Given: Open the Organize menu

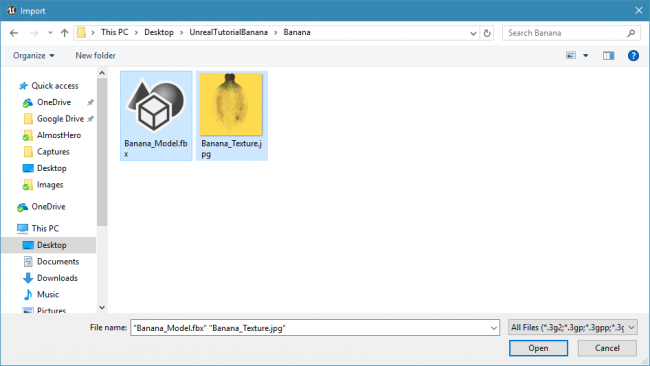Looking at the screenshot, I should pyautogui.click(x=34, y=56).
